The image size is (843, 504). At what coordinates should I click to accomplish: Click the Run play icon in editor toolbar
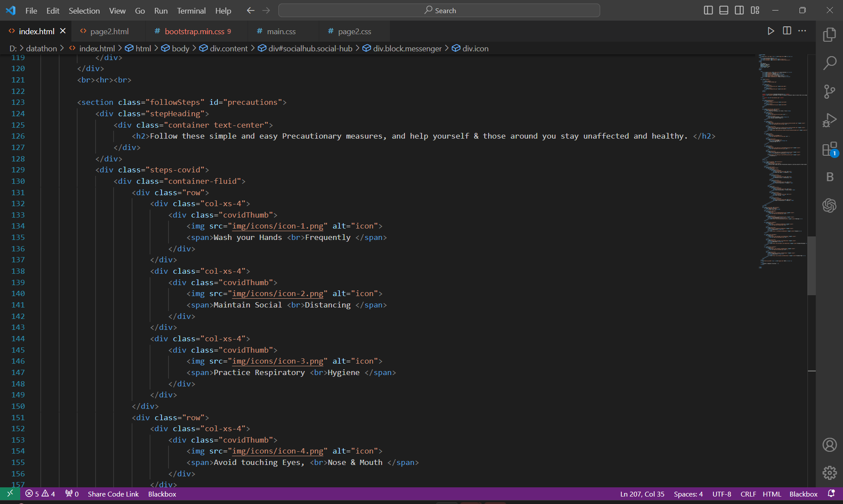771,31
